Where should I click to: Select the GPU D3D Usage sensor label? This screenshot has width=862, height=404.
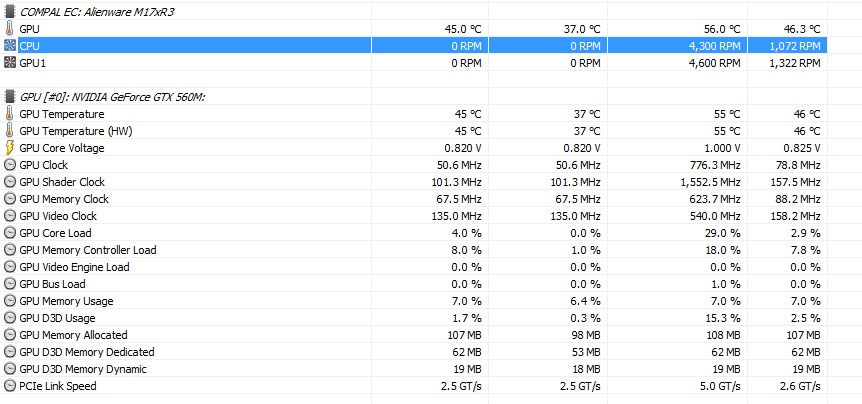coord(58,318)
